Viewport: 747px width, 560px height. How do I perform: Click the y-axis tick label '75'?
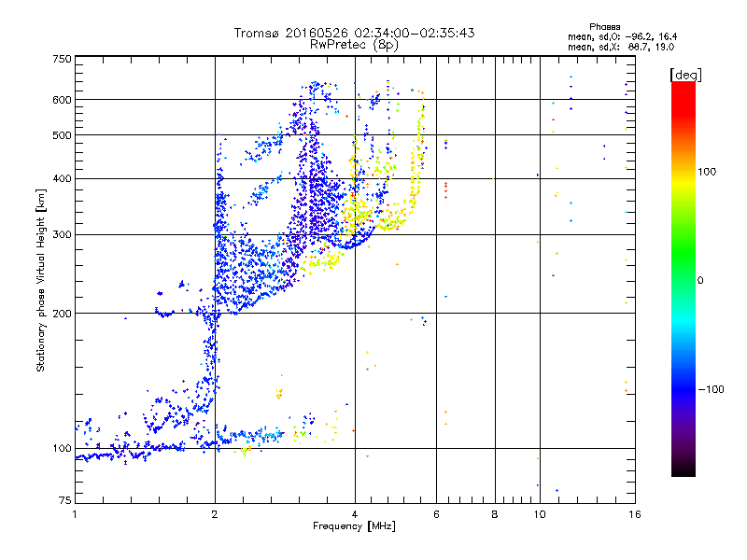[65, 500]
